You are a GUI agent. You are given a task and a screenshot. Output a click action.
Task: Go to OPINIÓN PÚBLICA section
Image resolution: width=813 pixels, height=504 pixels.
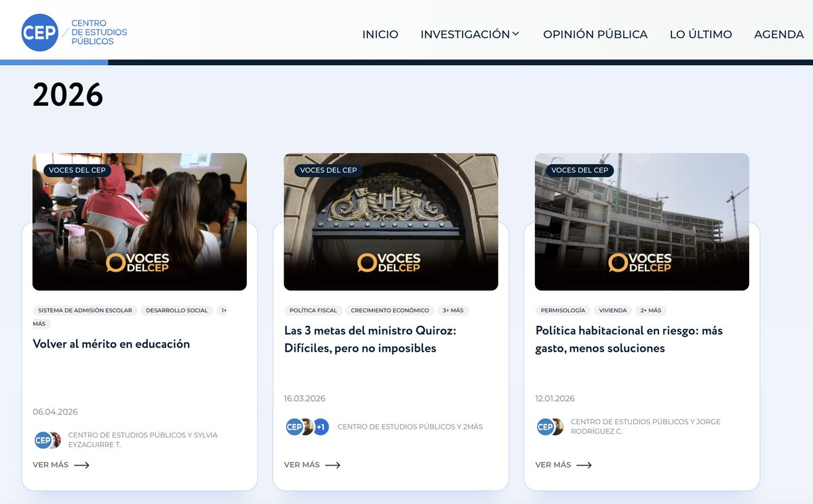pos(595,34)
